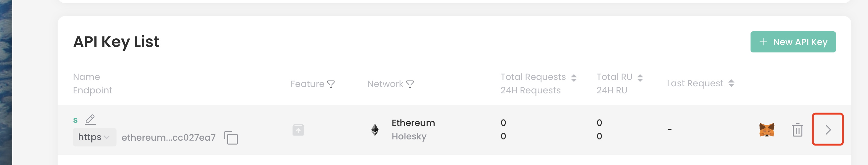The width and height of the screenshot is (868, 165).
Task: Click the MetaMask fox icon
Action: coord(767,130)
